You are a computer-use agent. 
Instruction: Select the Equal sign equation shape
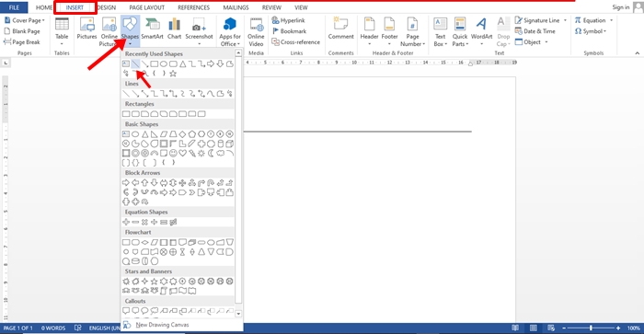(x=164, y=222)
